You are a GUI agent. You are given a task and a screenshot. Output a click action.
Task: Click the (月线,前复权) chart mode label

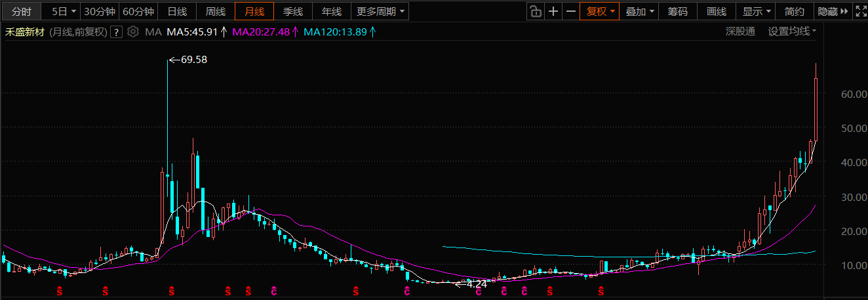77,32
